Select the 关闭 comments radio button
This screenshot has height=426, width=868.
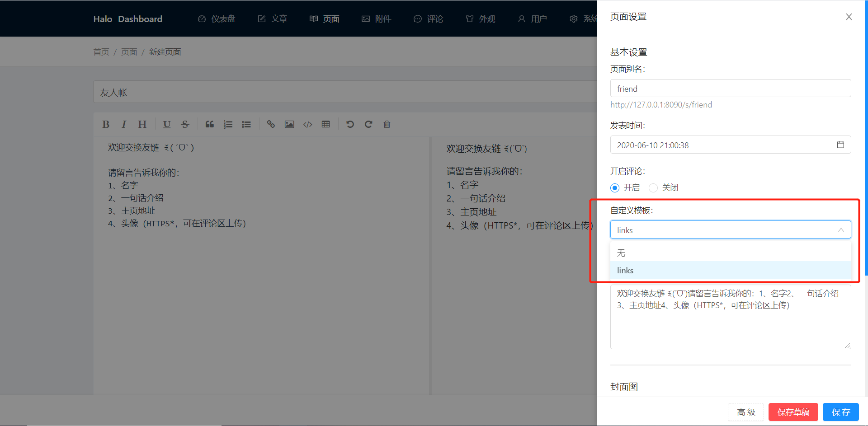pyautogui.click(x=653, y=187)
